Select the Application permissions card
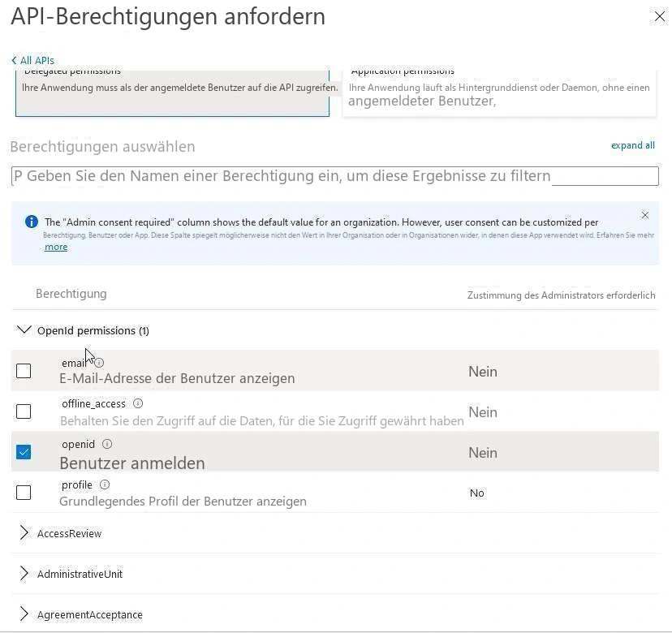The height and width of the screenshot is (633, 672). 499,93
